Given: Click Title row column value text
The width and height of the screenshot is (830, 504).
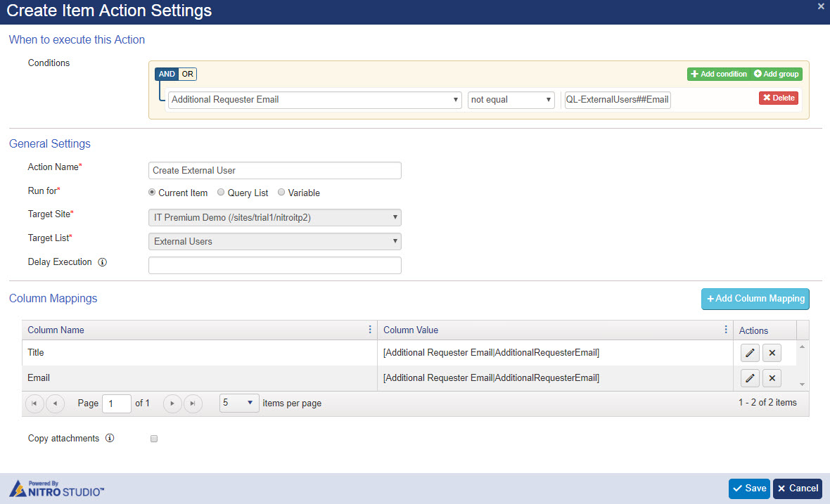Looking at the screenshot, I should coord(491,353).
